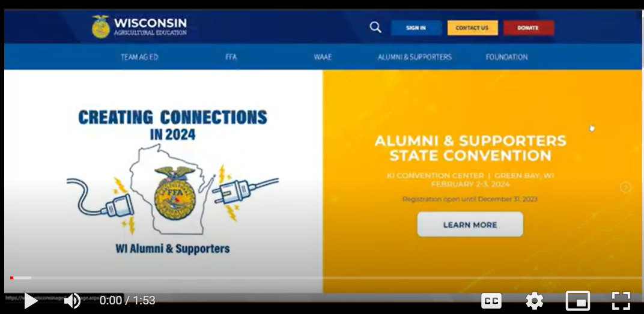
Task: Select FOUNDATION nav item
Action: pyautogui.click(x=507, y=57)
